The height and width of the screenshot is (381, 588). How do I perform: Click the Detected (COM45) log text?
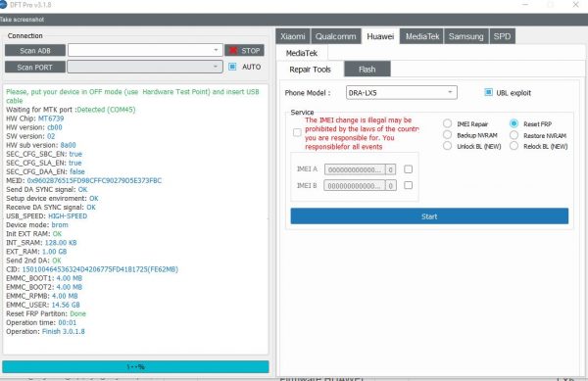106,110
